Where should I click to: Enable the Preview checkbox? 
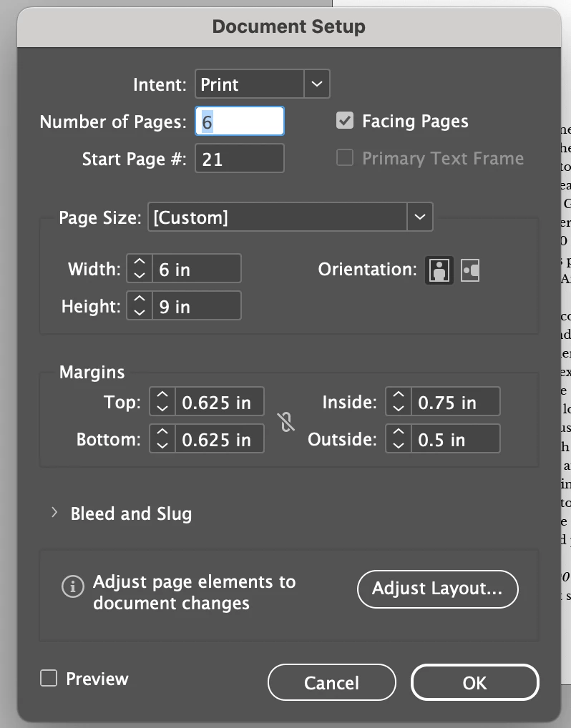pos(49,678)
